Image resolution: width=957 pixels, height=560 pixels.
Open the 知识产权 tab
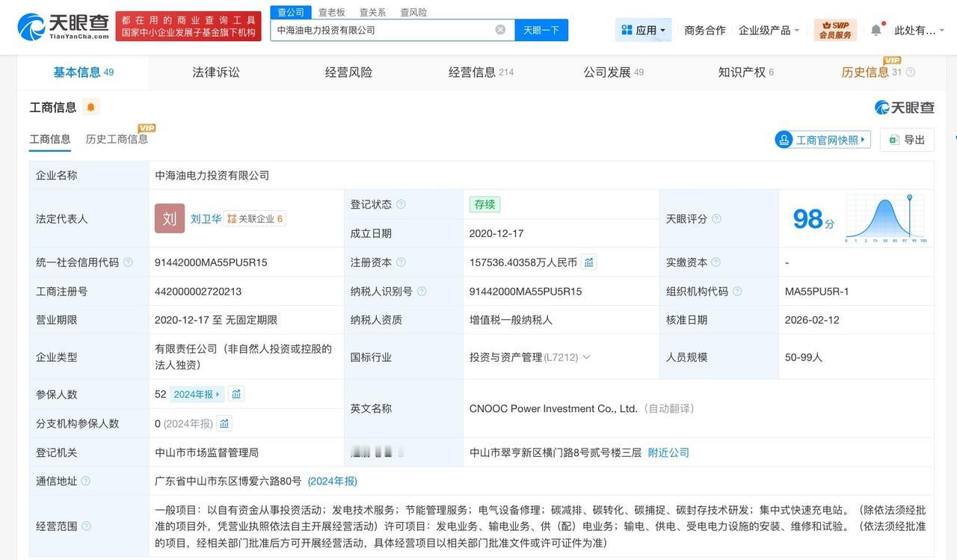pyautogui.click(x=743, y=72)
